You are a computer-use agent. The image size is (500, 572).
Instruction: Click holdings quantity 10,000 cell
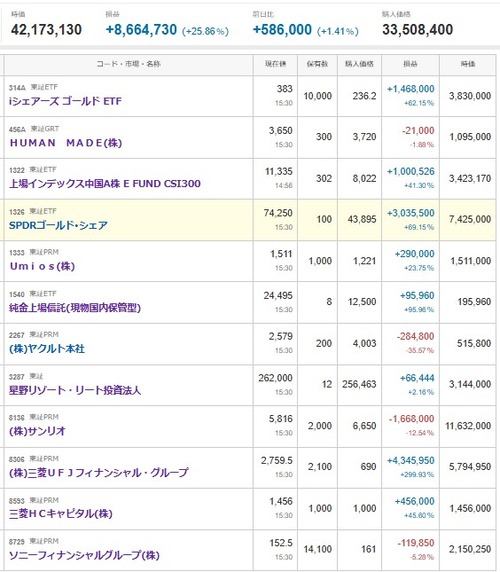(318, 96)
